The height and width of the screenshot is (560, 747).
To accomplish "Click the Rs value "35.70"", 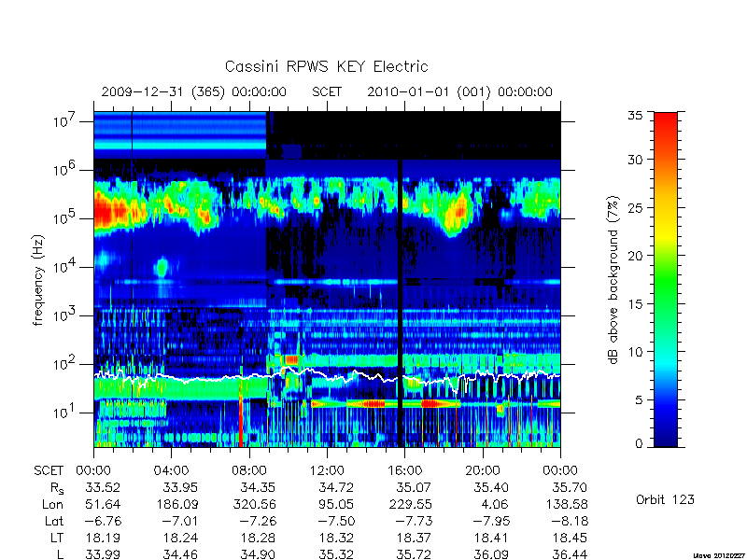I will pos(570,487).
